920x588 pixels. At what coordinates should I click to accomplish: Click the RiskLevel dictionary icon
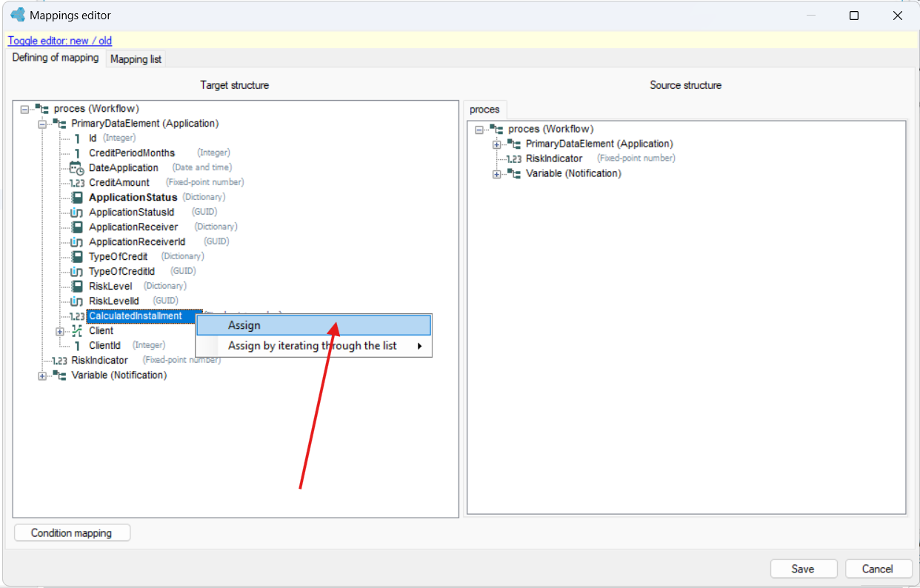click(x=76, y=287)
